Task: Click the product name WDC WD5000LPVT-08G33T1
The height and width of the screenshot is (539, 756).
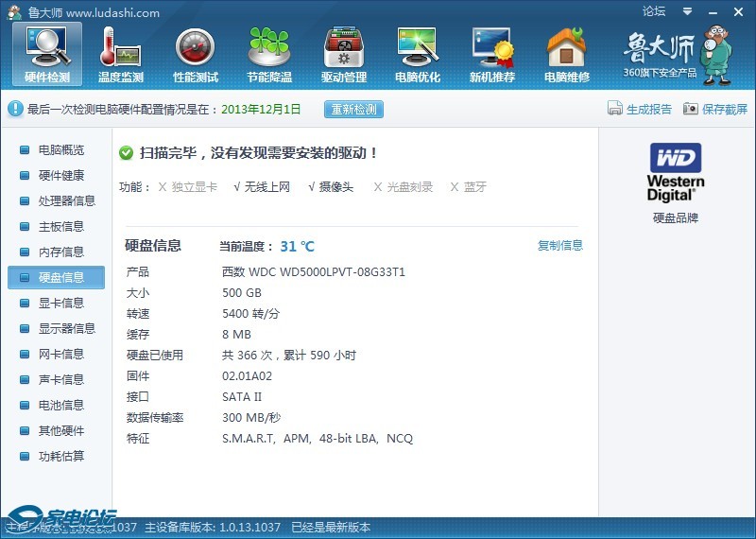Action: pos(314,272)
